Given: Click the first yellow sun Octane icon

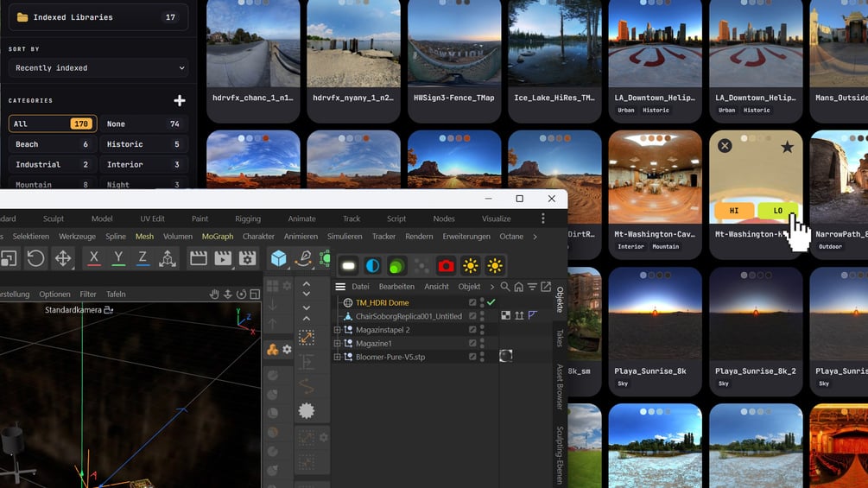Looking at the screenshot, I should tap(470, 266).
